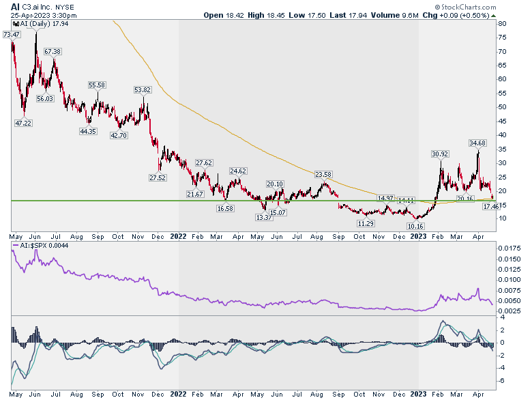Click the 10.16 lowest price label
This screenshot has height=400, width=532.
click(x=415, y=226)
